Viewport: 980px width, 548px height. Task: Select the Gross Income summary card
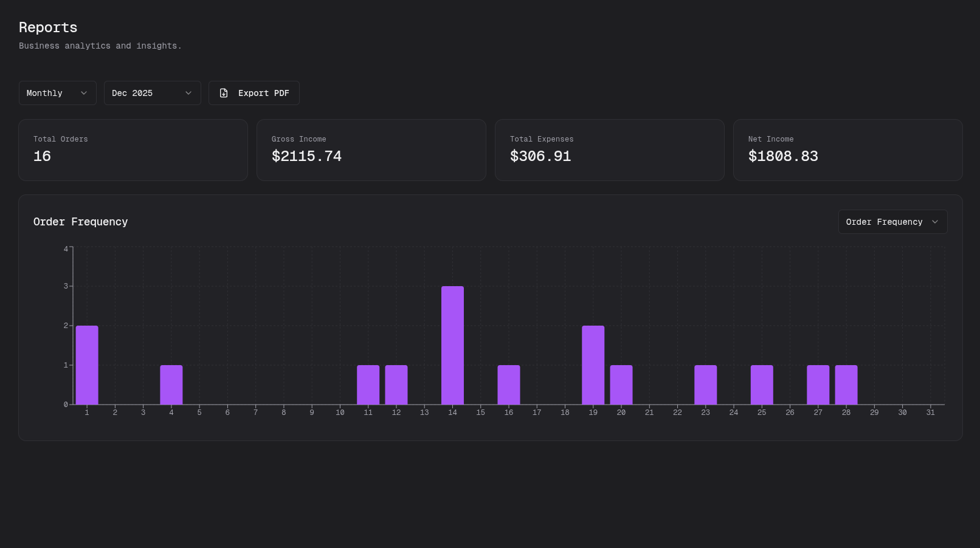click(371, 149)
